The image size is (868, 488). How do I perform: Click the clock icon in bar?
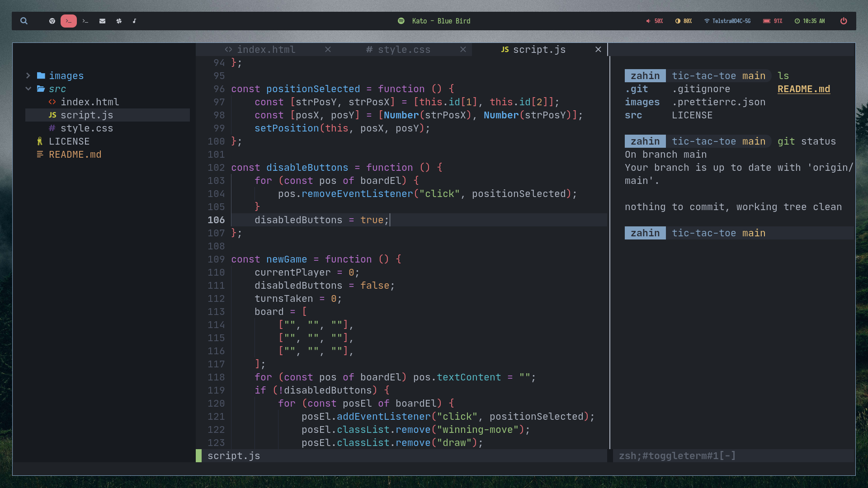tap(797, 21)
